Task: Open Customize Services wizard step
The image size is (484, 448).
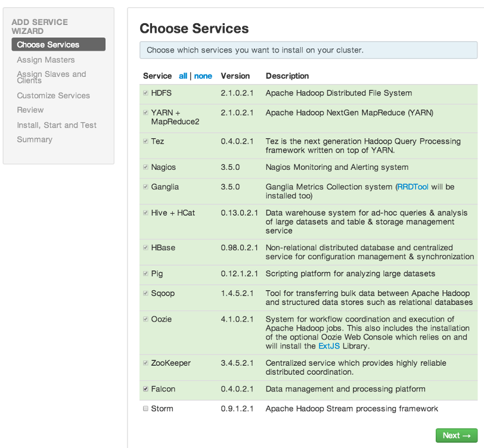Action: [54, 96]
